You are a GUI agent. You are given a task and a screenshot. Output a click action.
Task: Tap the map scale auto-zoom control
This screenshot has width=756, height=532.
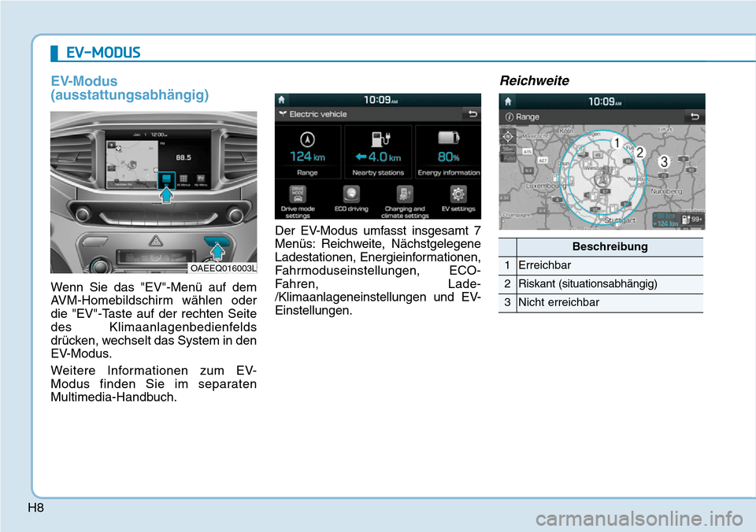point(508,152)
